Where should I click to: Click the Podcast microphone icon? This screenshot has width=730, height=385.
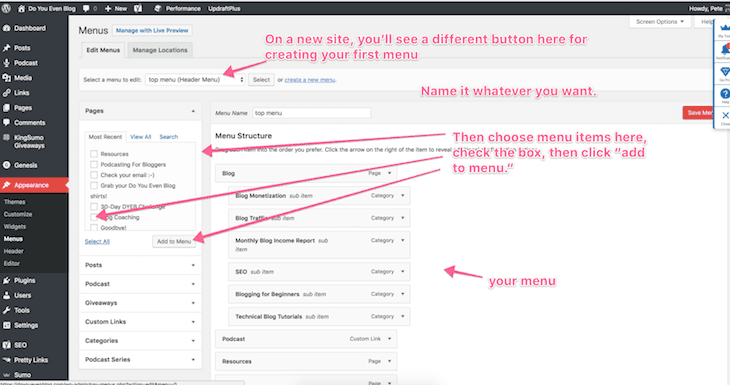click(x=7, y=63)
